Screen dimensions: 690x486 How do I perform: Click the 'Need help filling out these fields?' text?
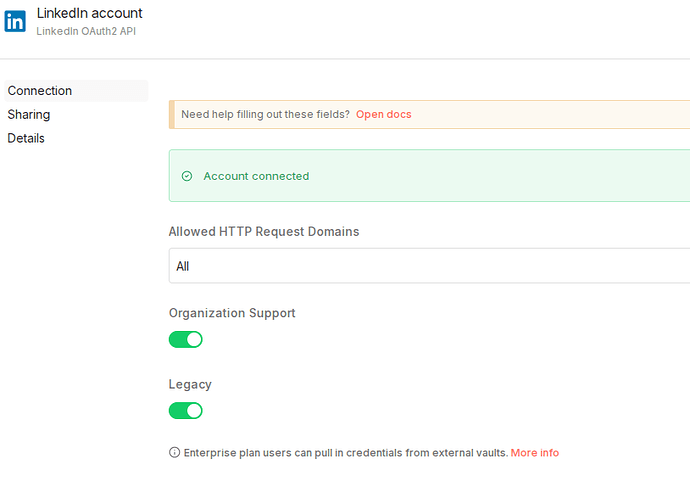(x=265, y=114)
